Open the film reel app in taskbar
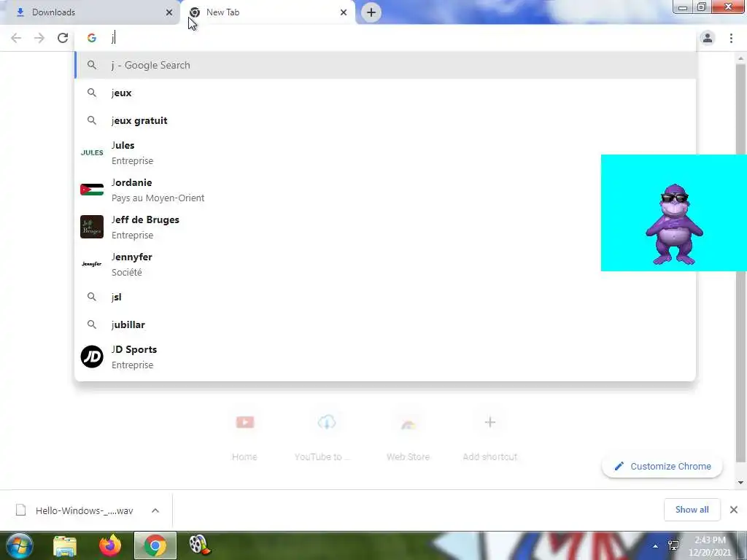 tap(200, 545)
